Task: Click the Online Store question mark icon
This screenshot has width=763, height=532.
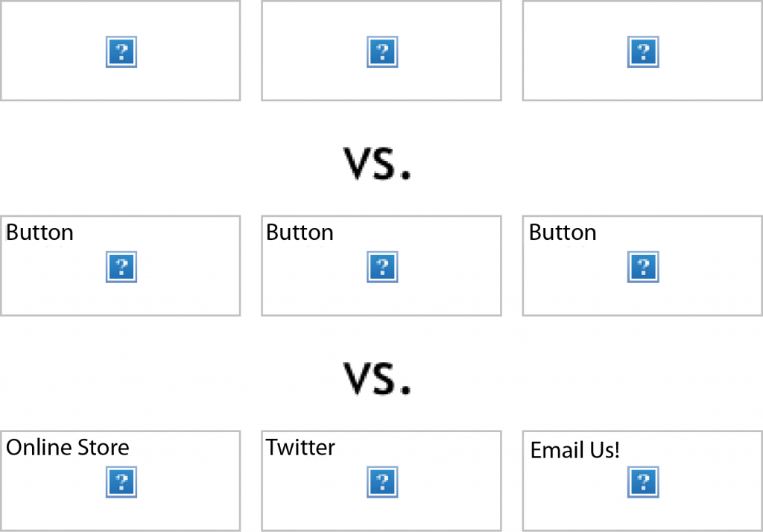Action: (121, 482)
